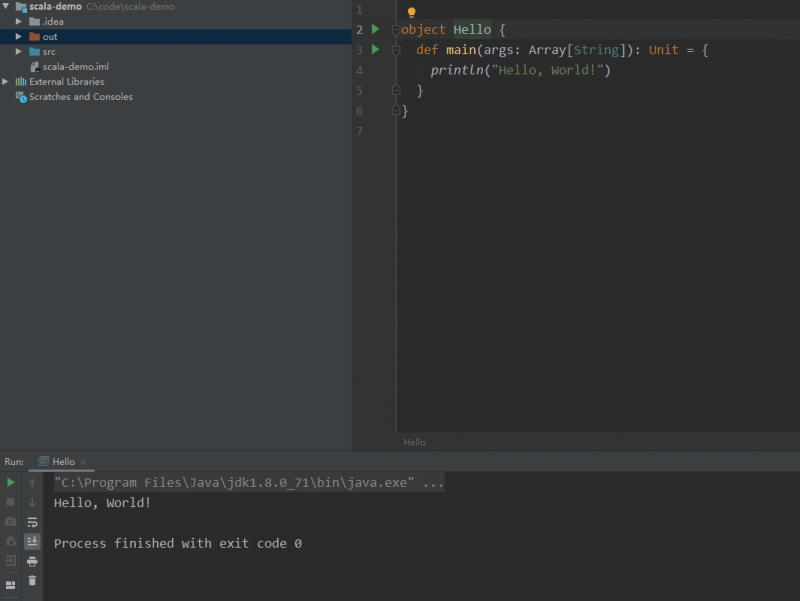Viewport: 800px width, 601px height.
Task: Click the object keyword on line 2
Action: [x=423, y=30]
